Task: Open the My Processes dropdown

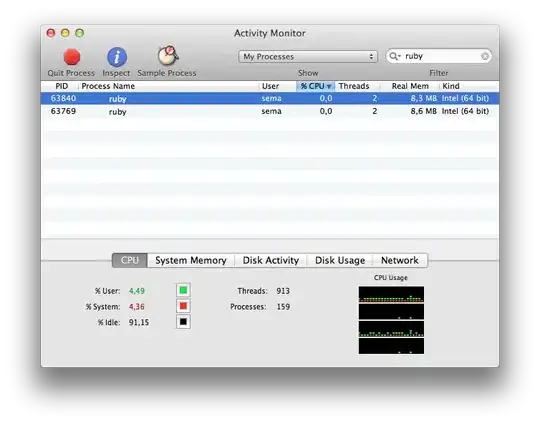Action: tap(308, 56)
